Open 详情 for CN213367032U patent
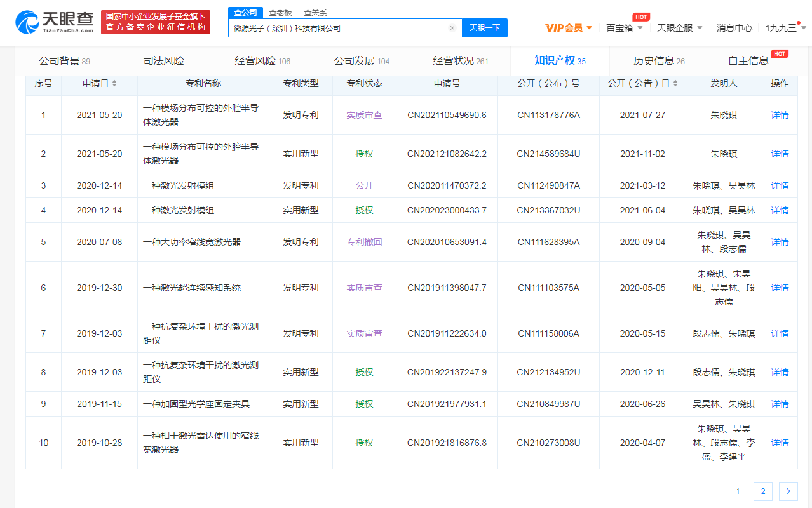Image resolution: width=812 pixels, height=508 pixels. pos(780,210)
